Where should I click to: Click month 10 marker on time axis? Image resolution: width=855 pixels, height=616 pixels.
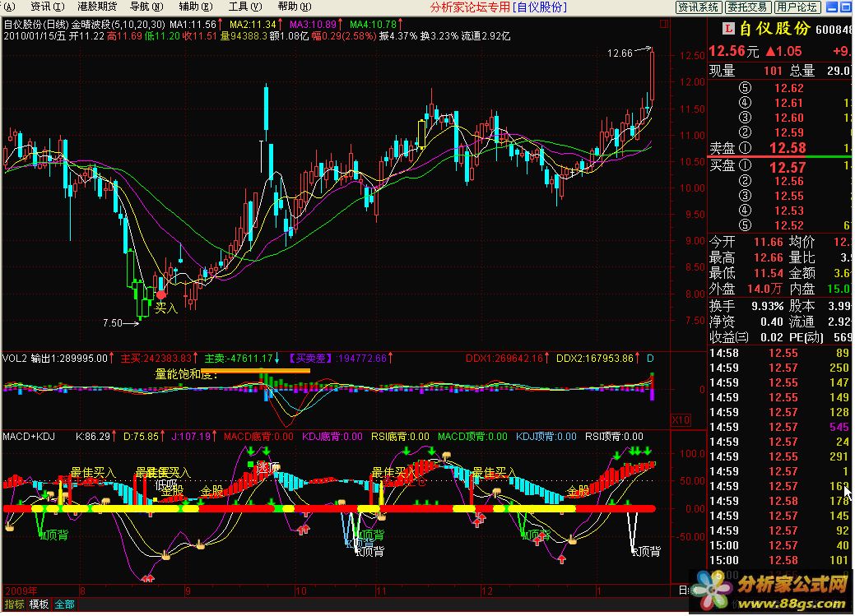point(300,591)
